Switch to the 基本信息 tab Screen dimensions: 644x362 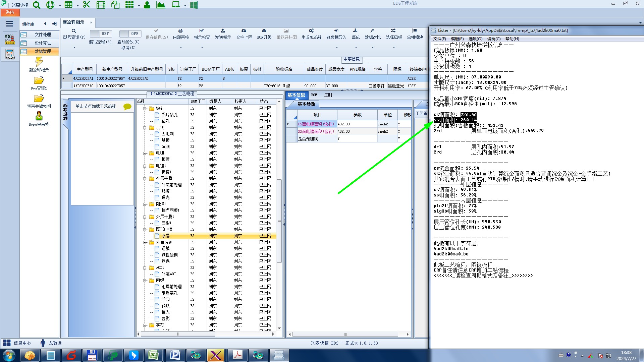tap(296, 95)
